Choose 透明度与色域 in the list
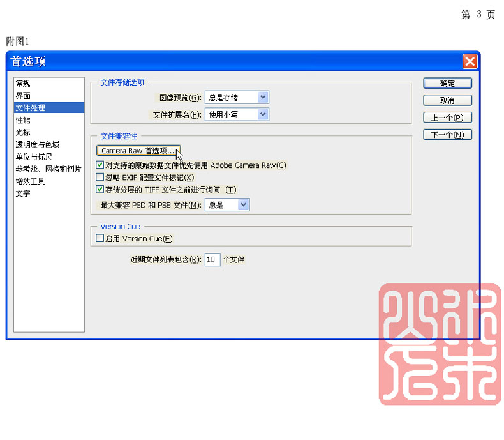The height and width of the screenshot is (440, 504). click(49, 144)
